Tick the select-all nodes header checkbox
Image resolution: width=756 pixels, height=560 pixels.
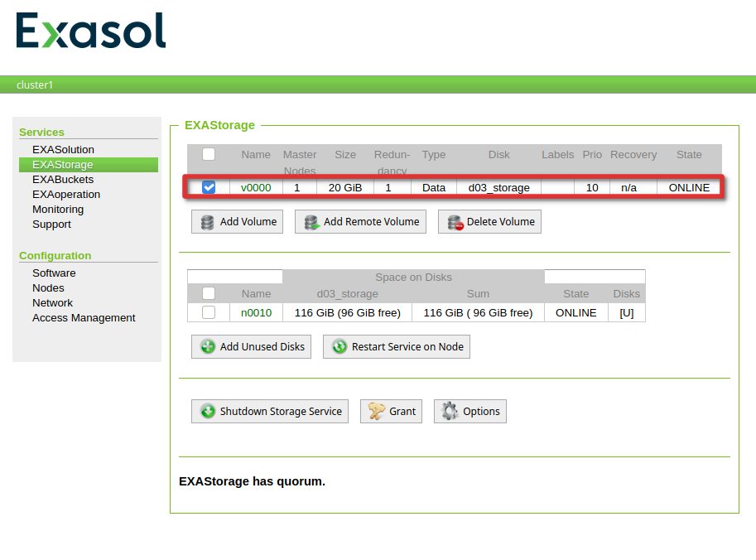click(x=209, y=293)
